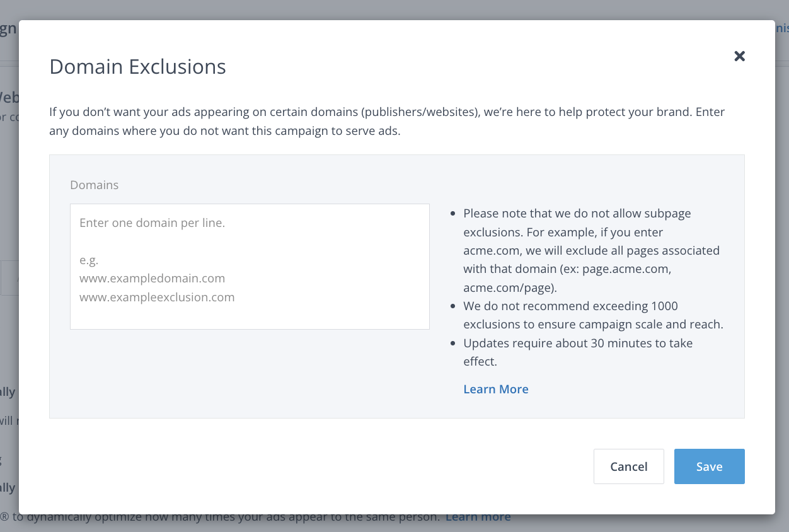This screenshot has height=532, width=789.
Task: Open the Learn More link under the notes
Action: pos(495,389)
